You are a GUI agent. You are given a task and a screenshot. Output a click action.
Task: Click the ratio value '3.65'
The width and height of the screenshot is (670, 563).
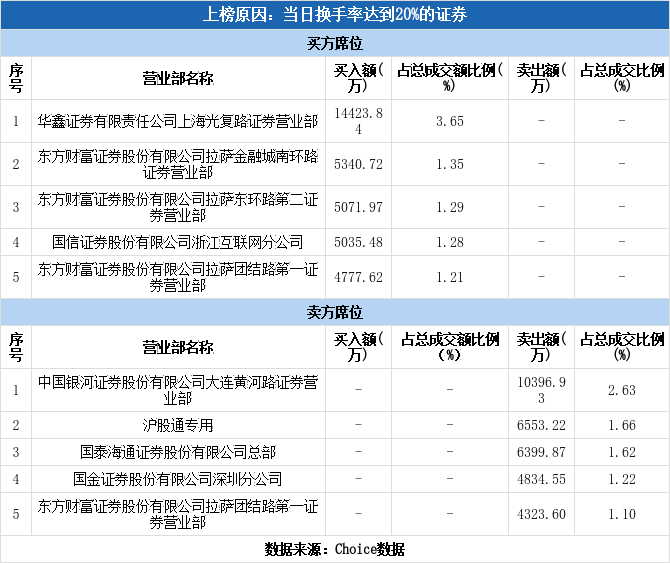(450, 121)
